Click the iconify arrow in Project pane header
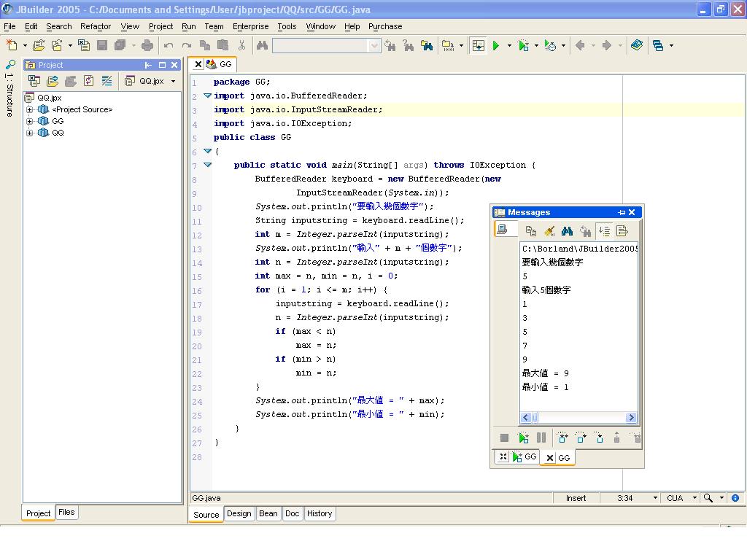This screenshot has width=747, height=560. (148, 65)
